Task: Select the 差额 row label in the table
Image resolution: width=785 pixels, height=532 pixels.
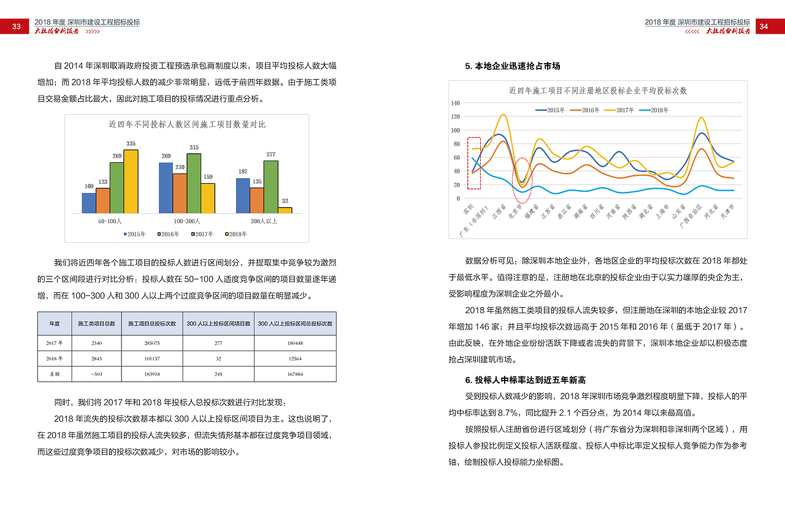Action: click(55, 374)
